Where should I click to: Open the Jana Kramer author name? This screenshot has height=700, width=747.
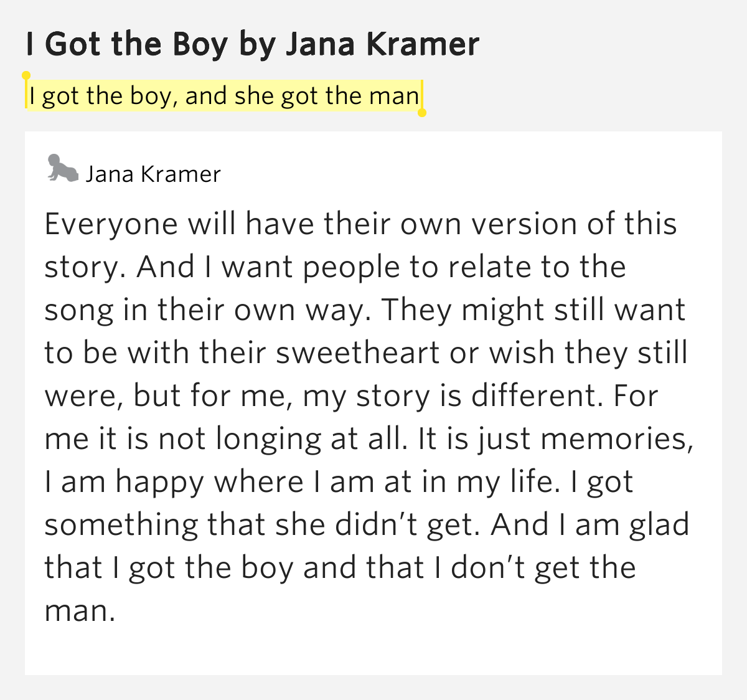pos(153,174)
